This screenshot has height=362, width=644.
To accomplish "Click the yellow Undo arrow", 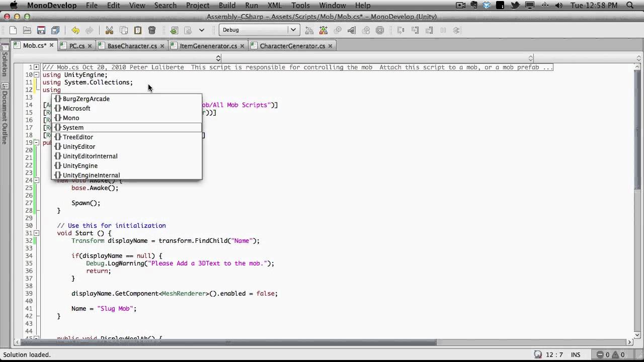I will pos(75,30).
